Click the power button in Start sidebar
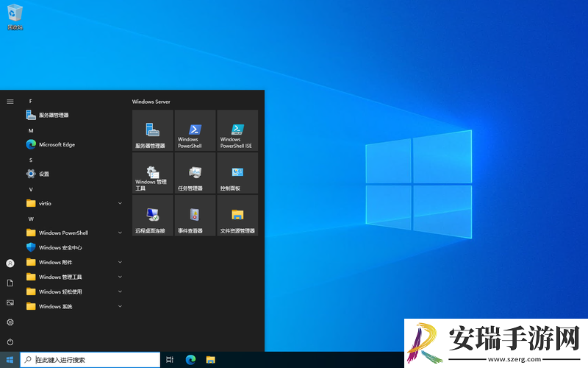 click(x=10, y=342)
